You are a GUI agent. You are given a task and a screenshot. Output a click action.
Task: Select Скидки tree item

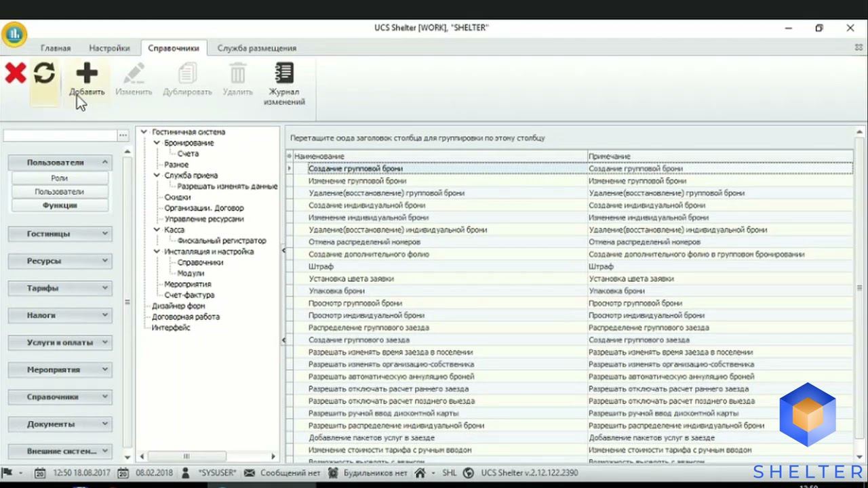click(178, 197)
